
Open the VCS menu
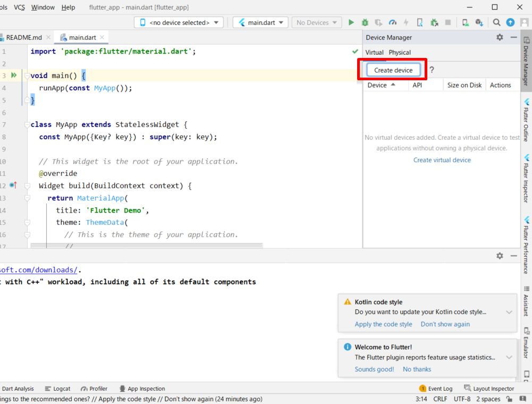[19, 7]
